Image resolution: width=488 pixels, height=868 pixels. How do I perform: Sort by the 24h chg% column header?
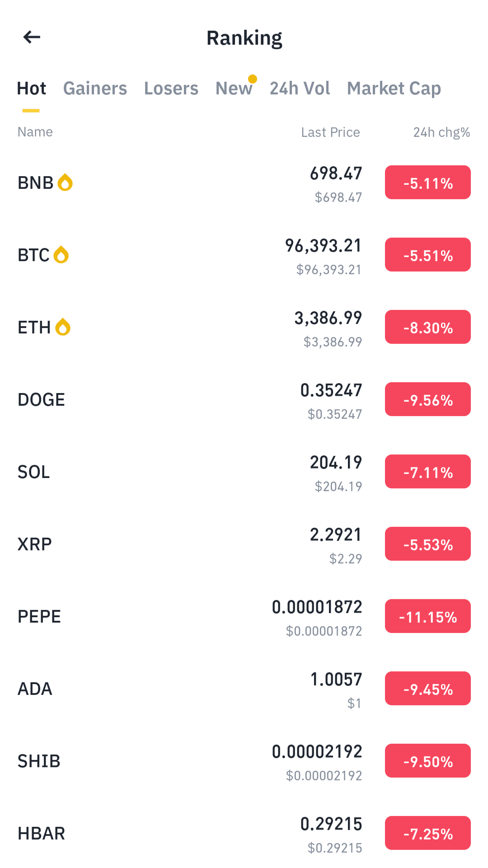pyautogui.click(x=441, y=132)
